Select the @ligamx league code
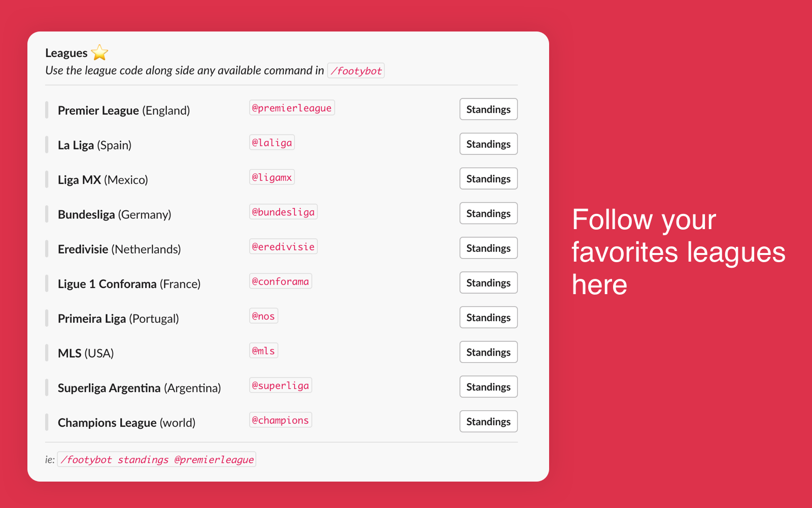The height and width of the screenshot is (508, 812). pyautogui.click(x=272, y=177)
